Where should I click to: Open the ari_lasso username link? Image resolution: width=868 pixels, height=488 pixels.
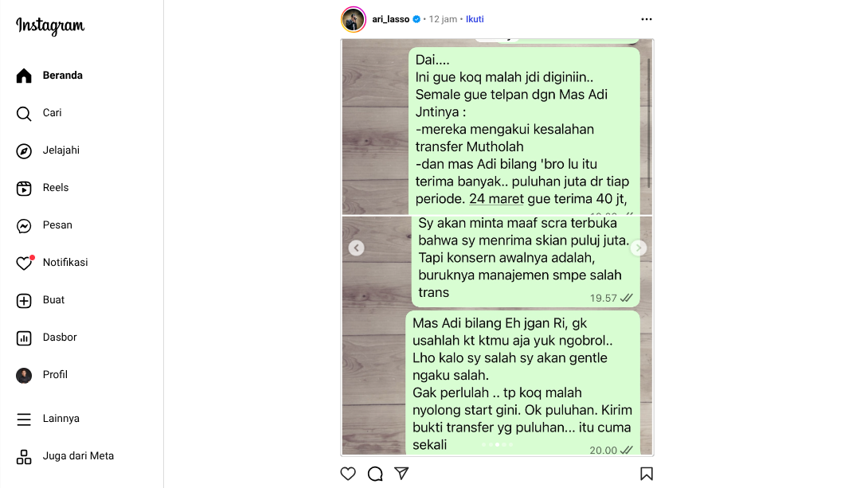[390, 19]
